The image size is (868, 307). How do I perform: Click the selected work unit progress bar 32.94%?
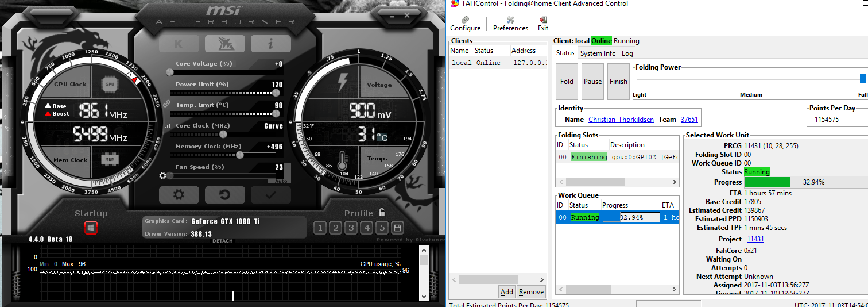pyautogui.click(x=806, y=182)
